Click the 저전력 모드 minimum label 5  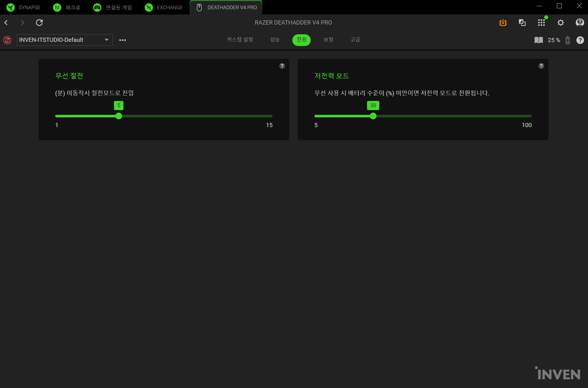[x=316, y=125]
